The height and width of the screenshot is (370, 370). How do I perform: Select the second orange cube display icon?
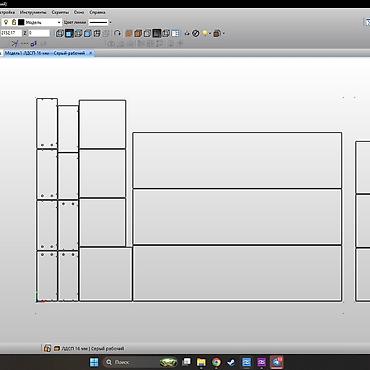(138, 33)
